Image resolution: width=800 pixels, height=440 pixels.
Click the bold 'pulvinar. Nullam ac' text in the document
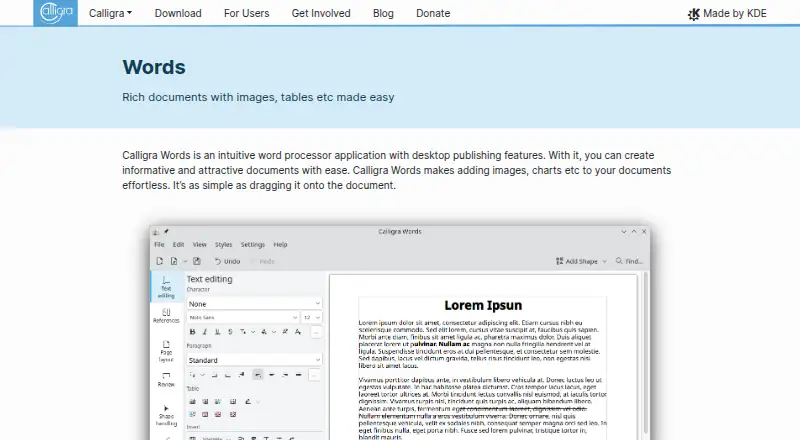440,344
